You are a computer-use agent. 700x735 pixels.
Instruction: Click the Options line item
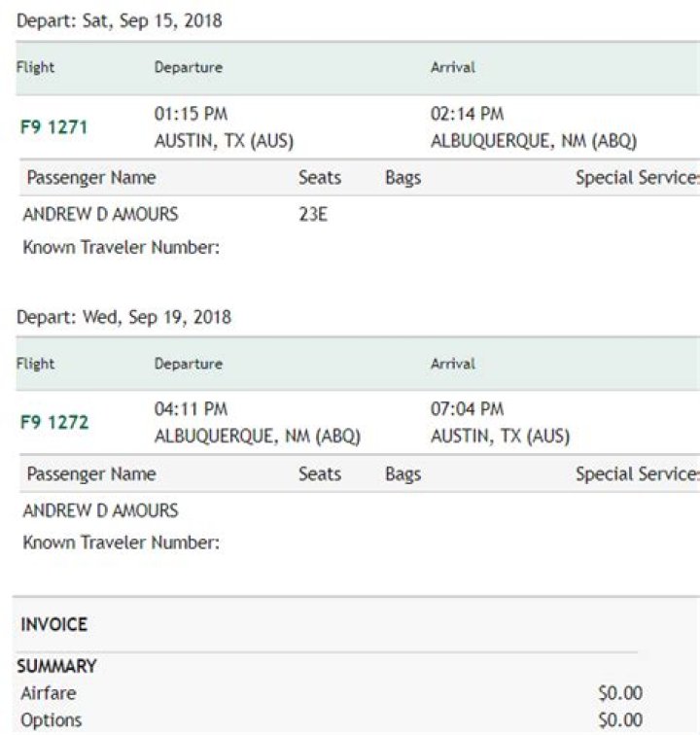point(51,720)
